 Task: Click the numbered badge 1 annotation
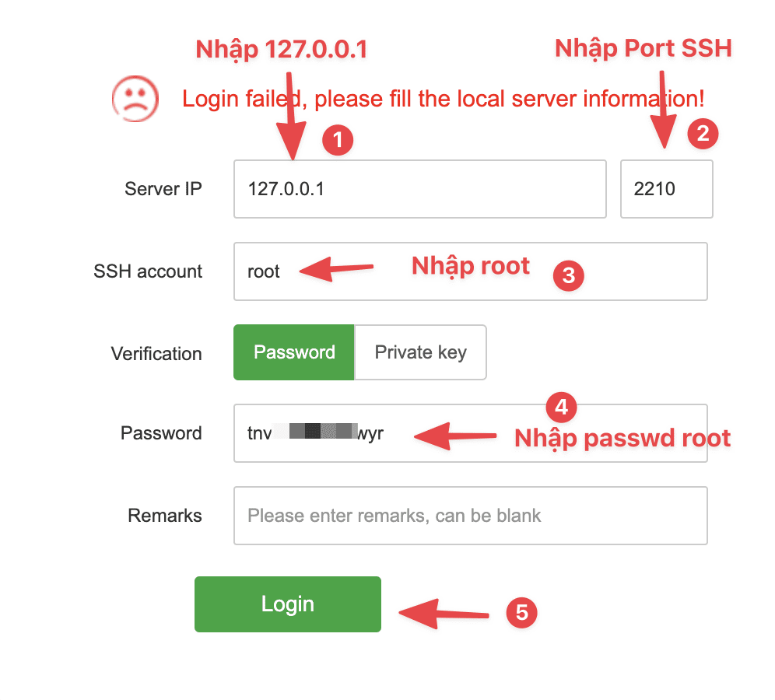point(338,140)
